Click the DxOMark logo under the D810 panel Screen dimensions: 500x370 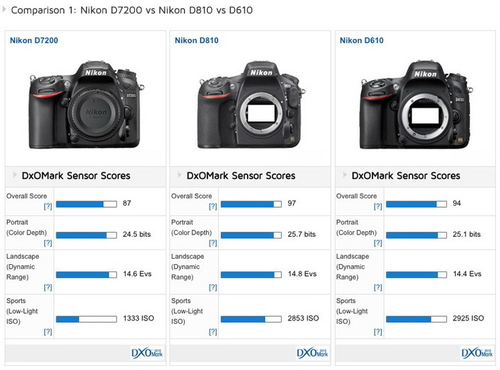coord(312,353)
